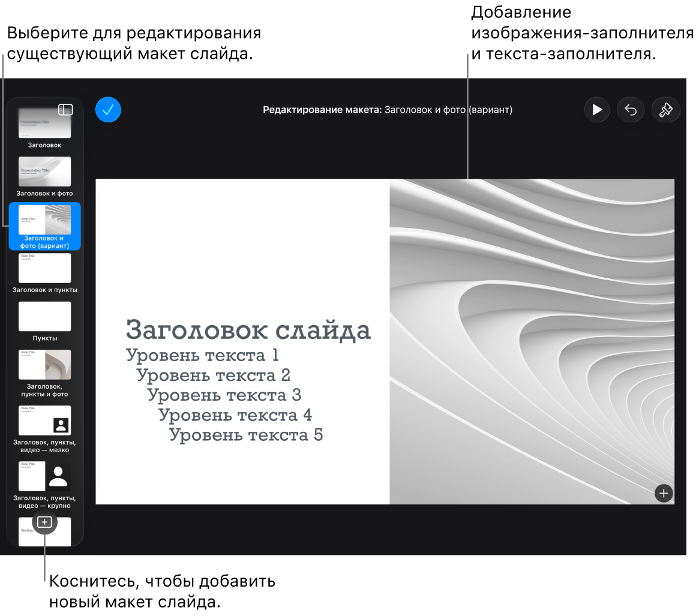The width and height of the screenshot is (699, 616).
Task: Open the Format paintbrush tool
Action: (x=665, y=110)
